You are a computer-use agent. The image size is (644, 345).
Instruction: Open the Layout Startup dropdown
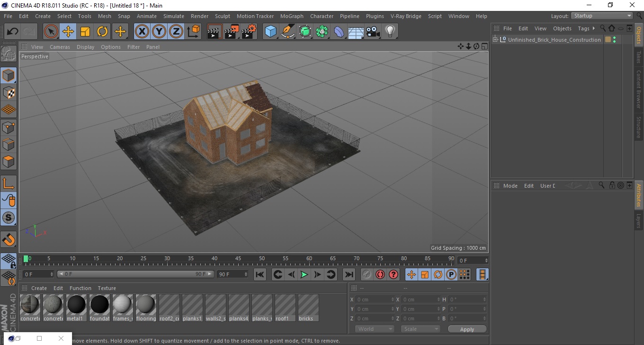[602, 16]
